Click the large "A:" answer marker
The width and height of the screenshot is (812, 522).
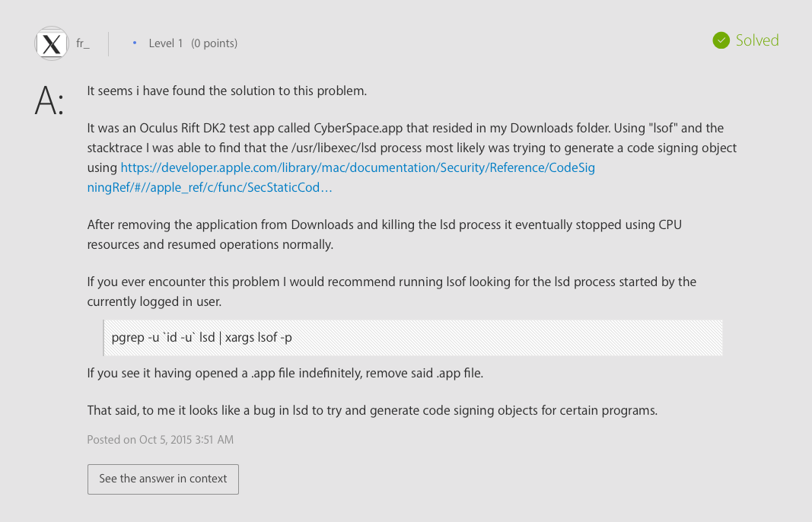49,101
